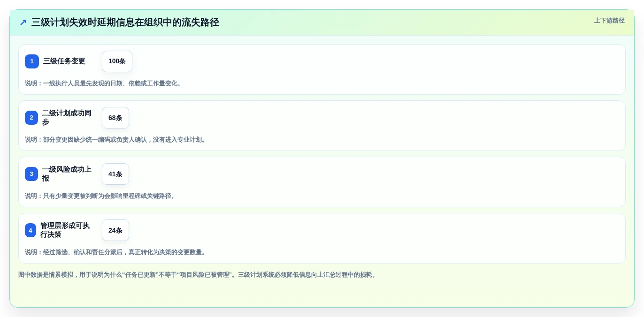
Task: Click the description about 影响里程碑或关键路径
Action: coord(101,196)
